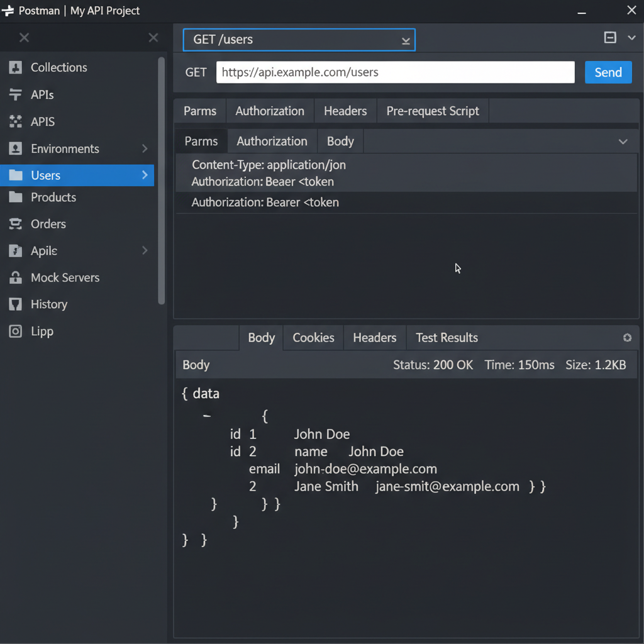Minimize the Postman window
Viewport: 644px width, 644px height.
click(582, 13)
